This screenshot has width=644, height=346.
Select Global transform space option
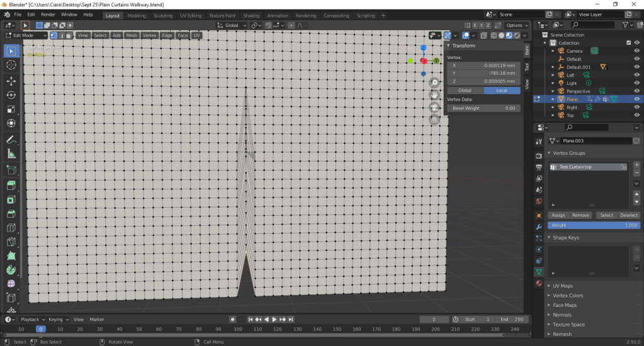click(465, 91)
